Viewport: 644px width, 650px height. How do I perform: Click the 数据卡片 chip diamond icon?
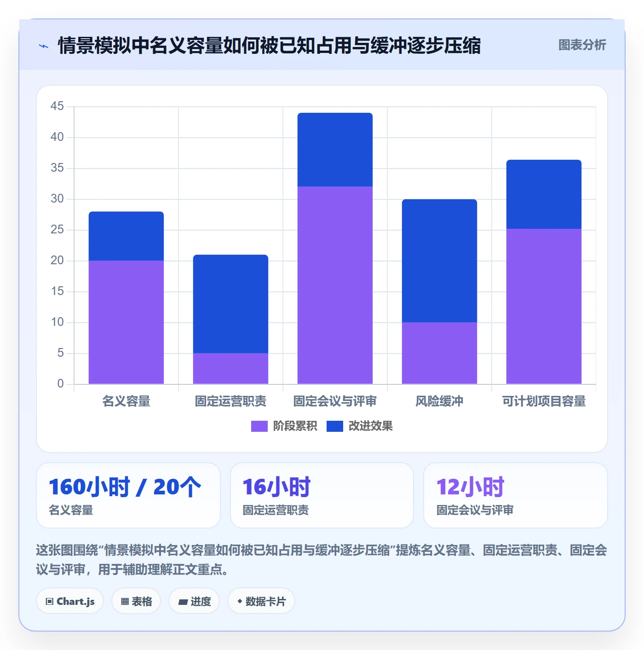click(240, 601)
